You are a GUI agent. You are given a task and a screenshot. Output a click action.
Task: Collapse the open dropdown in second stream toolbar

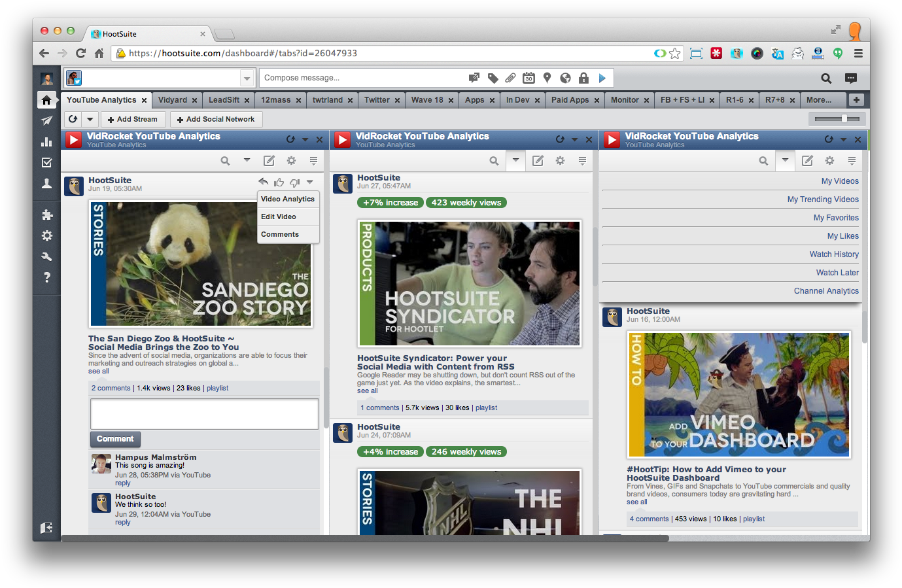[516, 161]
